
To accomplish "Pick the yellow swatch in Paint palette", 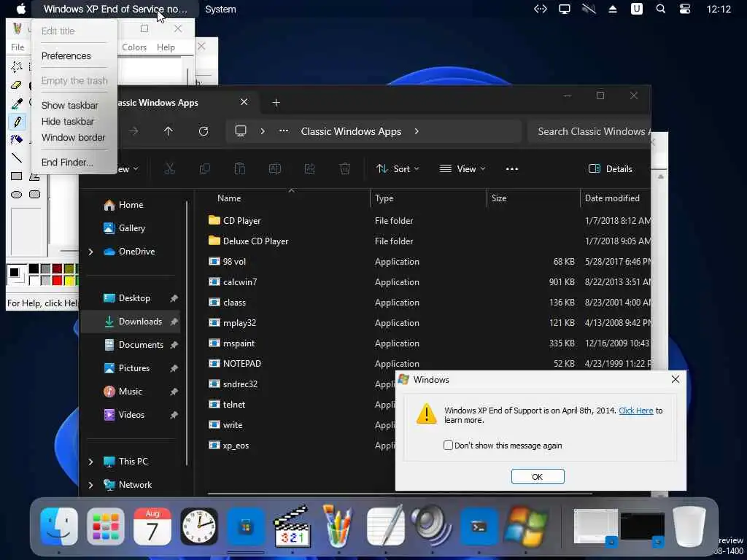I will (69, 281).
